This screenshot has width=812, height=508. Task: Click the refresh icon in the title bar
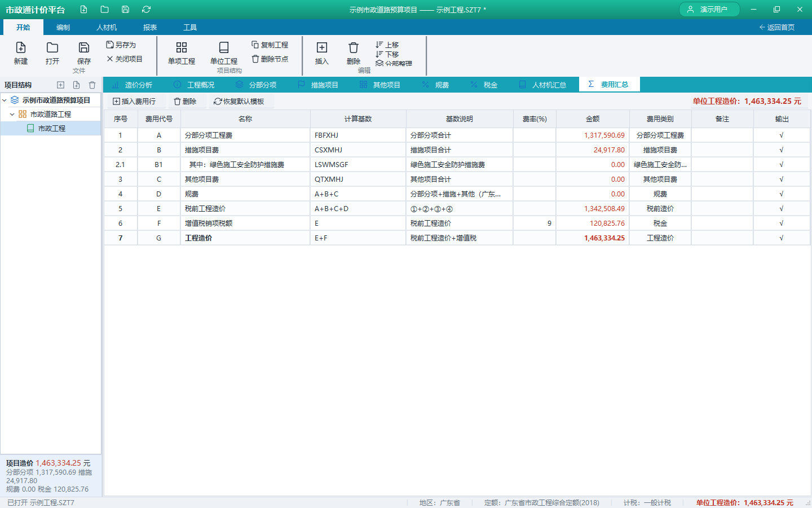coord(146,10)
